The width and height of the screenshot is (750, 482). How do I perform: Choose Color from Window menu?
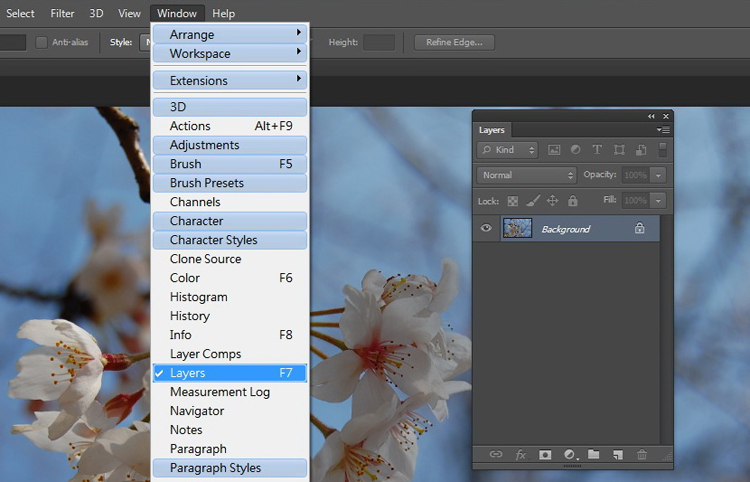click(230, 278)
